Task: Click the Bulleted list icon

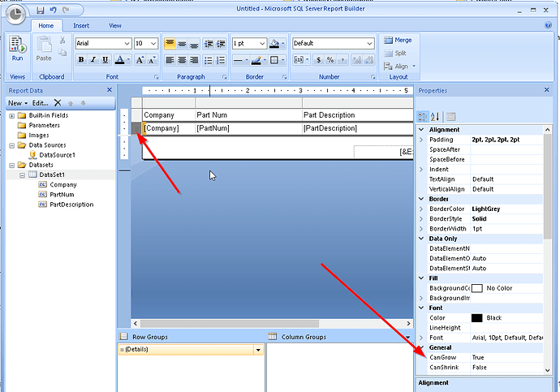Action: (209, 60)
